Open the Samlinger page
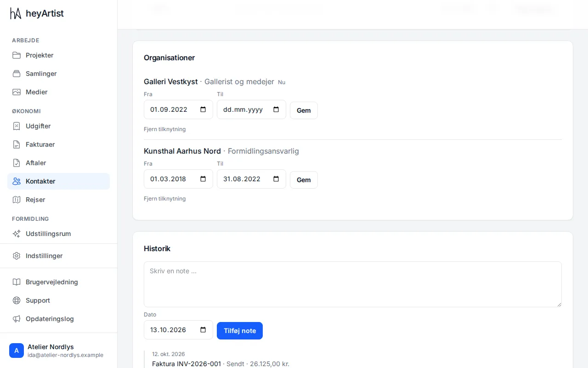The image size is (588, 368). pyautogui.click(x=58, y=74)
